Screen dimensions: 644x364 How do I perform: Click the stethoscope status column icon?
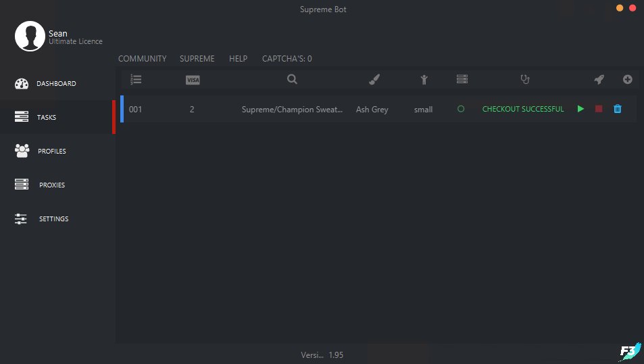[525, 79]
